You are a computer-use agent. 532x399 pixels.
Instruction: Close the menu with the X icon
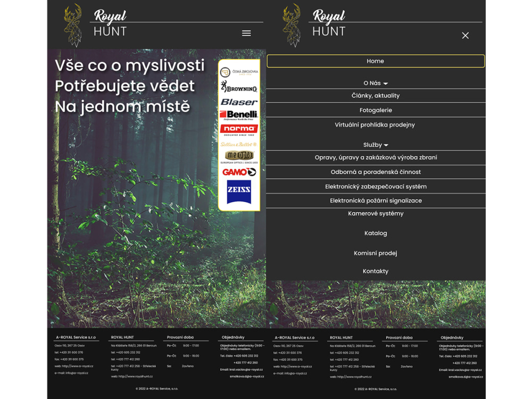click(465, 35)
